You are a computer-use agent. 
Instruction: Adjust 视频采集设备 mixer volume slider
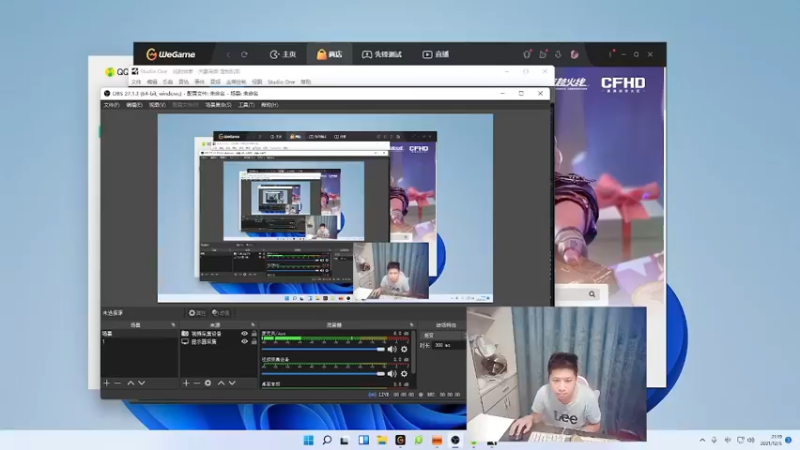323,374
